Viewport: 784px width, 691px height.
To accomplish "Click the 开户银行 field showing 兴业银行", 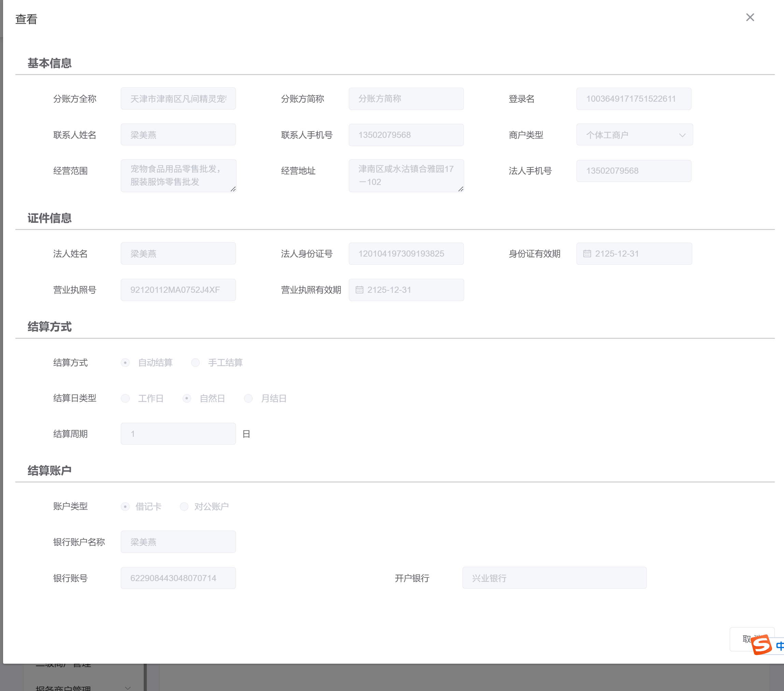I will pyautogui.click(x=554, y=578).
